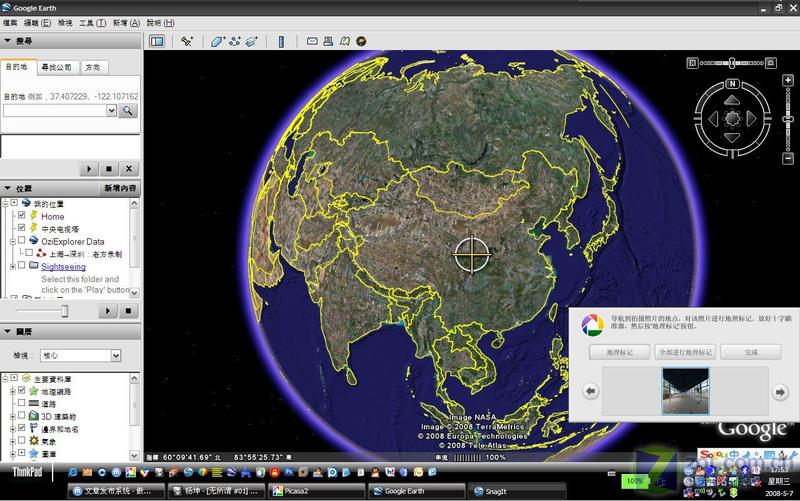Screen dimensions: 800x501
Task: Click the 完成 done button
Action: 751,352
